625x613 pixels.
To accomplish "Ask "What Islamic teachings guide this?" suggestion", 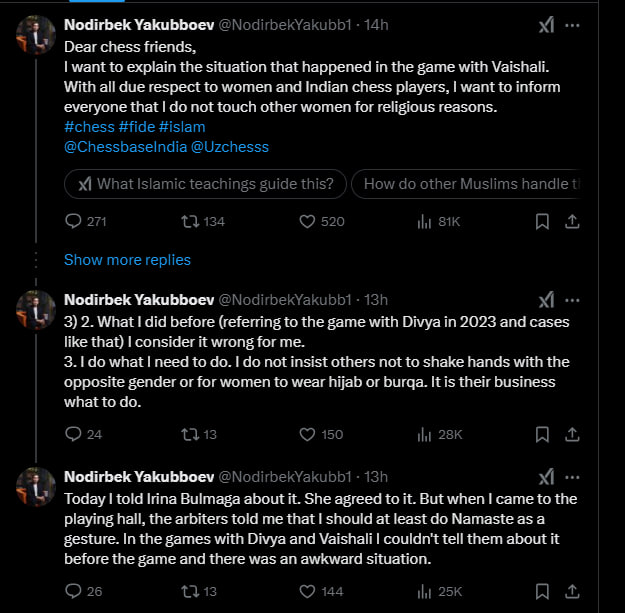I will (x=205, y=184).
